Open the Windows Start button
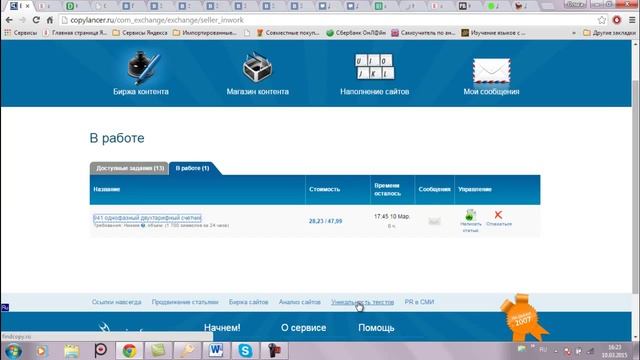This screenshot has width=640, height=360. click(13, 351)
